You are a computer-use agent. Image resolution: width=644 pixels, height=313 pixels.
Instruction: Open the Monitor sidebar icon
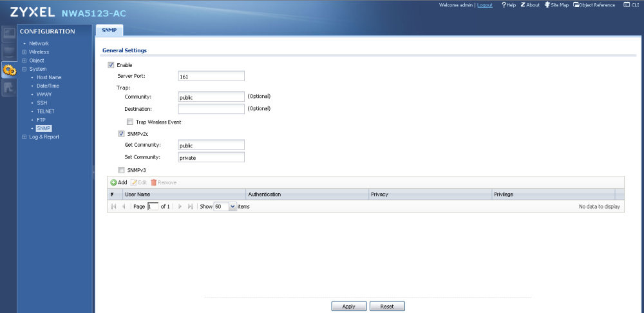[x=8, y=52]
